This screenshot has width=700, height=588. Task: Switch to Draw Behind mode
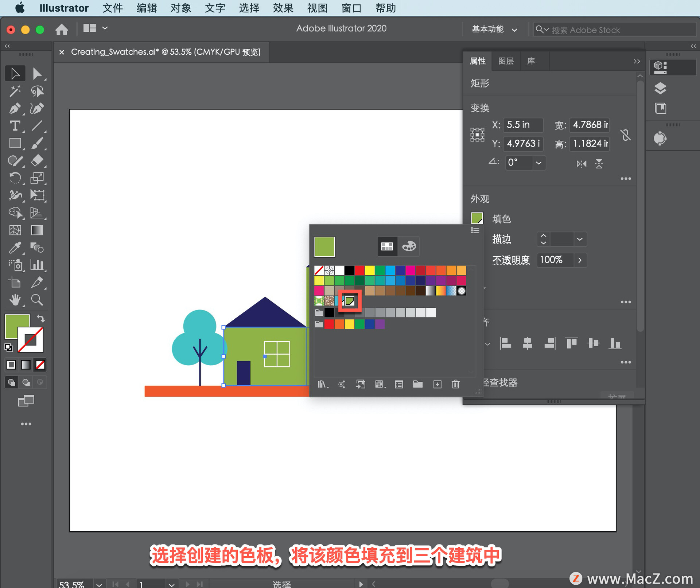pyautogui.click(x=26, y=382)
